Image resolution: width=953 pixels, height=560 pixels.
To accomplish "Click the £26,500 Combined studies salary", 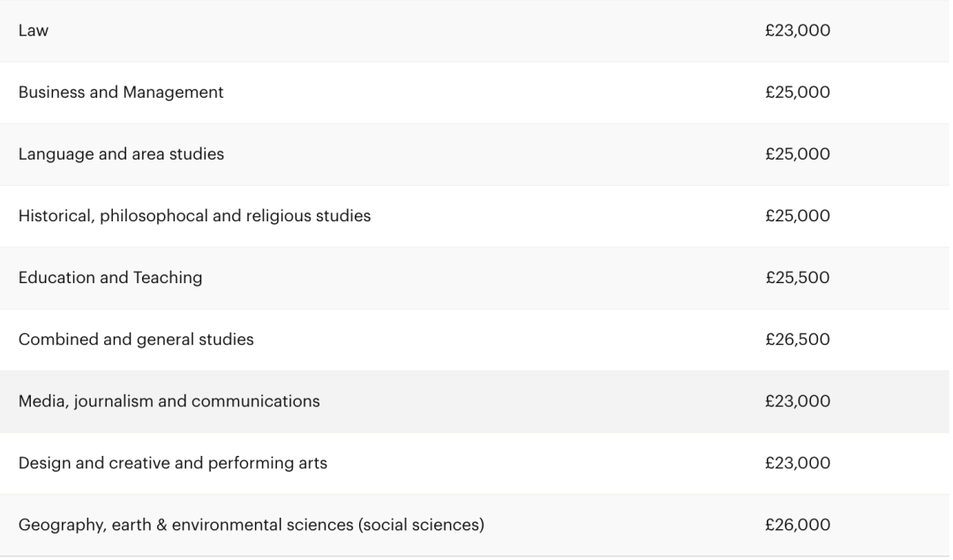I will 798,340.
